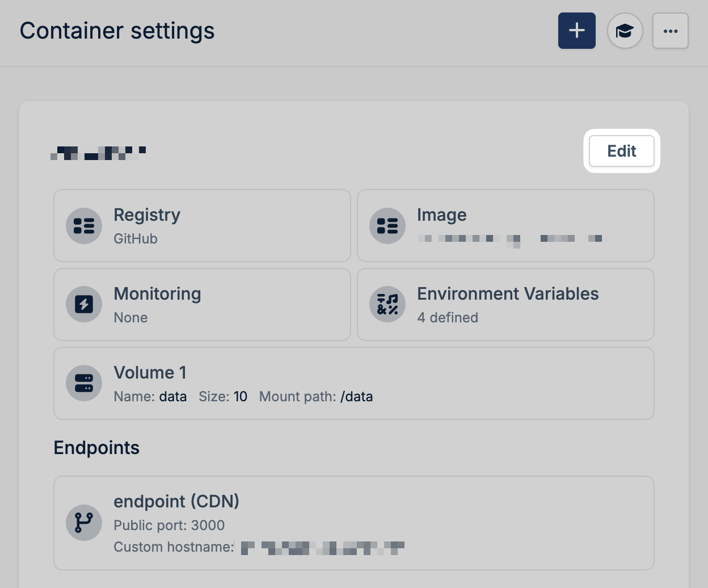The image size is (708, 588).
Task: Click the Registry card showing GitHub
Action: (202, 225)
